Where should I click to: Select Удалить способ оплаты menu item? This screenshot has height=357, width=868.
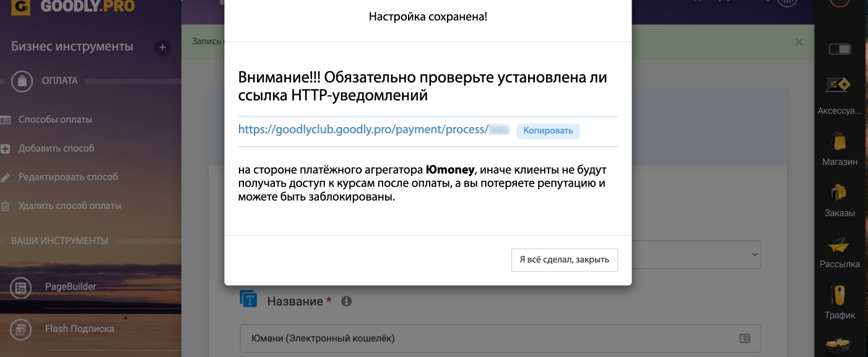pyautogui.click(x=70, y=205)
